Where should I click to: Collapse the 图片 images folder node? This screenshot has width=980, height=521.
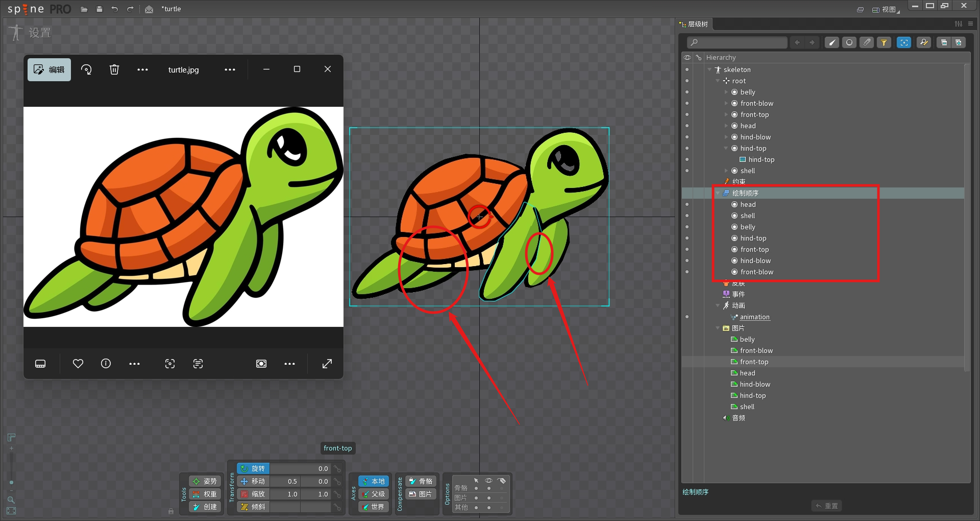pyautogui.click(x=718, y=328)
